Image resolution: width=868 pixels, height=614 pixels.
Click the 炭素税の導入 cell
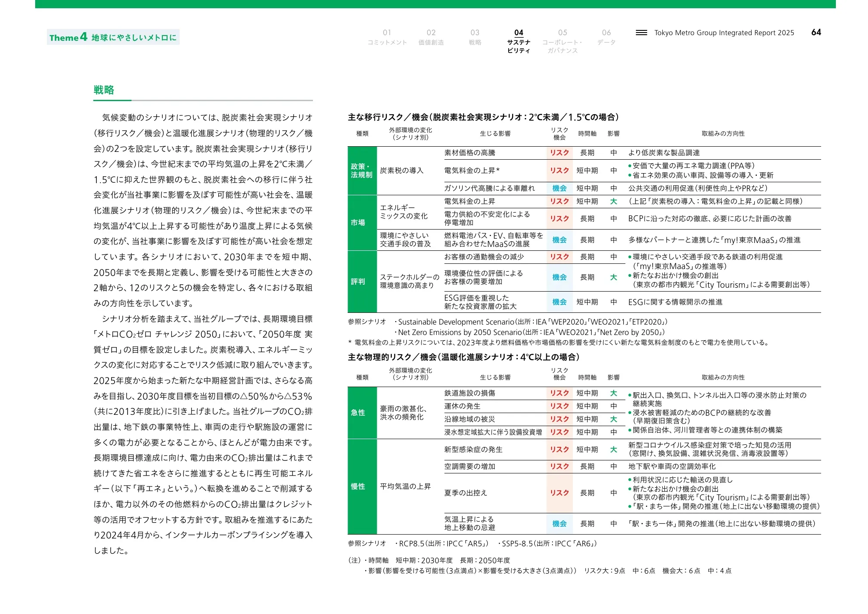tap(401, 171)
